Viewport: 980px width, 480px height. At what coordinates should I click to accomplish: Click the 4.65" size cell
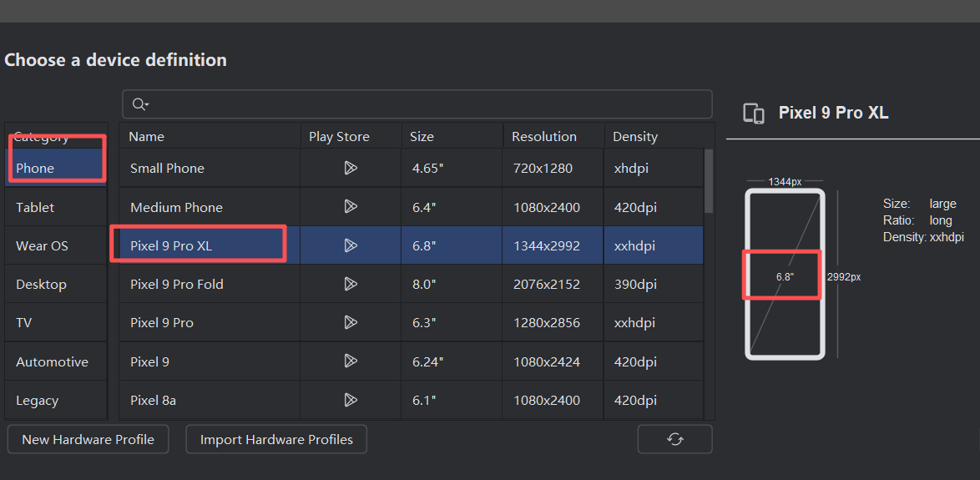click(452, 168)
